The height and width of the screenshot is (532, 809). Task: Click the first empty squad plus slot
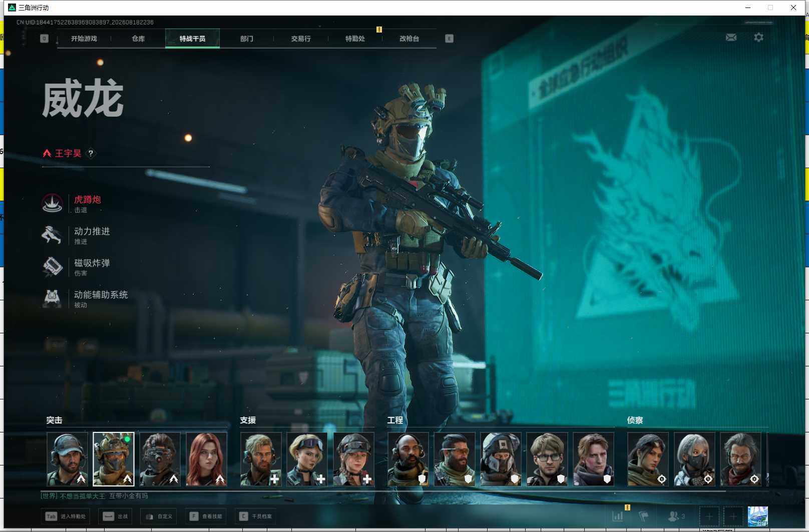pyautogui.click(x=709, y=516)
